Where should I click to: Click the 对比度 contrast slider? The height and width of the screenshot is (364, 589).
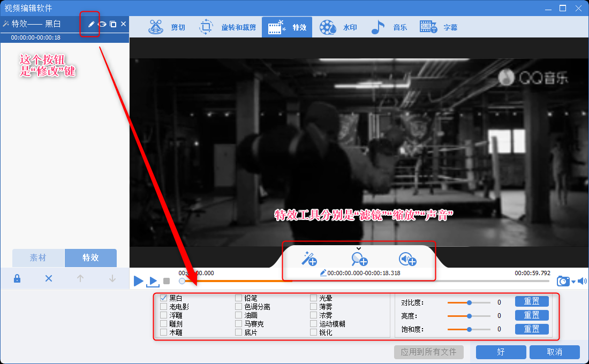(x=469, y=302)
